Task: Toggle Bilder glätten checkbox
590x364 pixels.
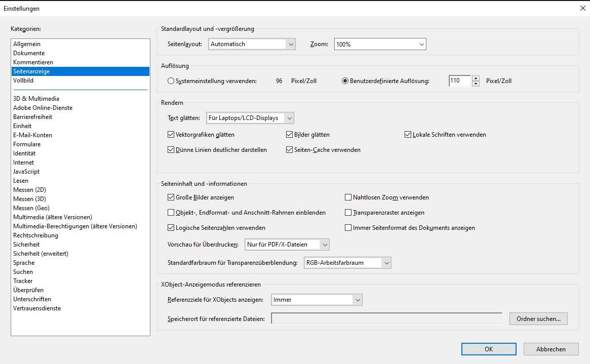Action: click(x=289, y=134)
